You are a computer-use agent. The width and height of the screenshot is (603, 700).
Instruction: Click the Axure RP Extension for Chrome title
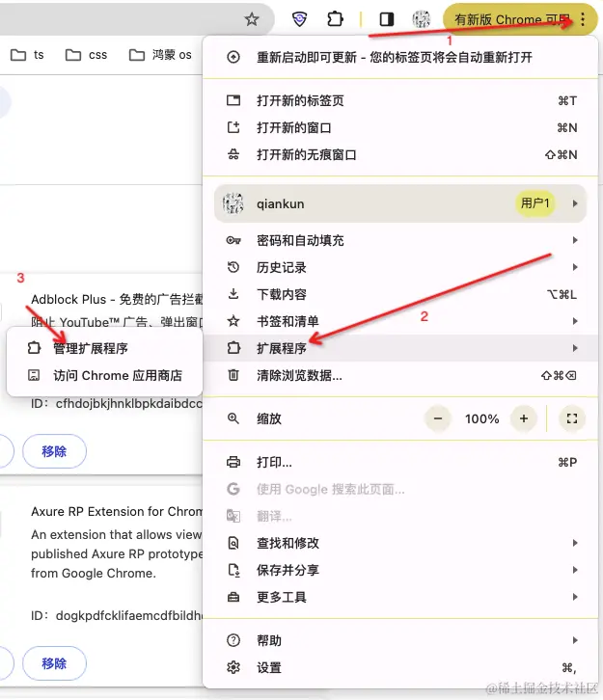coord(117,511)
